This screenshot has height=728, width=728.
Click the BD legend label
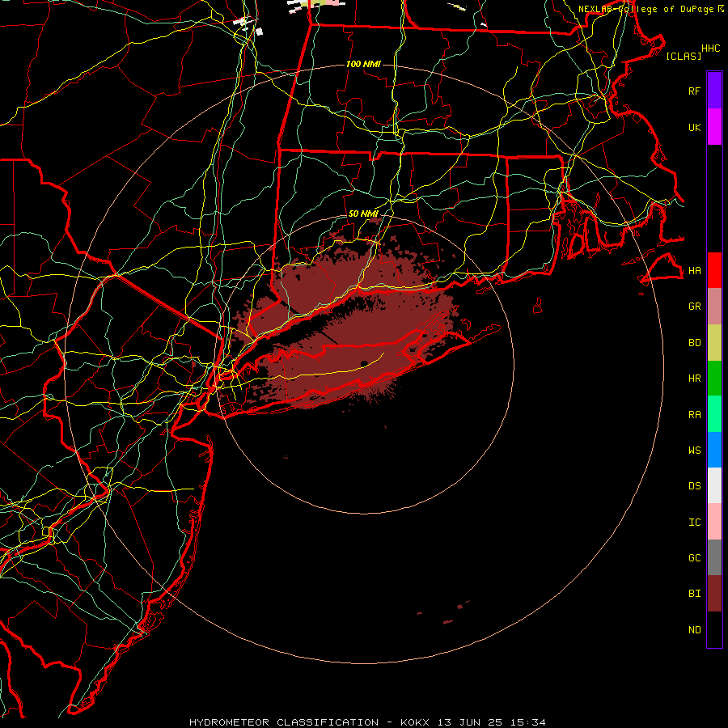click(x=695, y=343)
